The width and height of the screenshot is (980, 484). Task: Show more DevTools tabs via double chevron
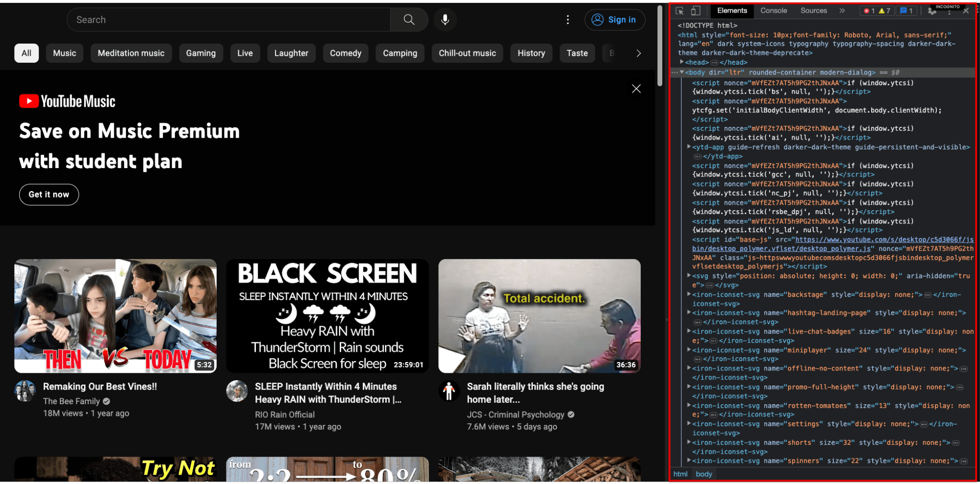tap(842, 11)
